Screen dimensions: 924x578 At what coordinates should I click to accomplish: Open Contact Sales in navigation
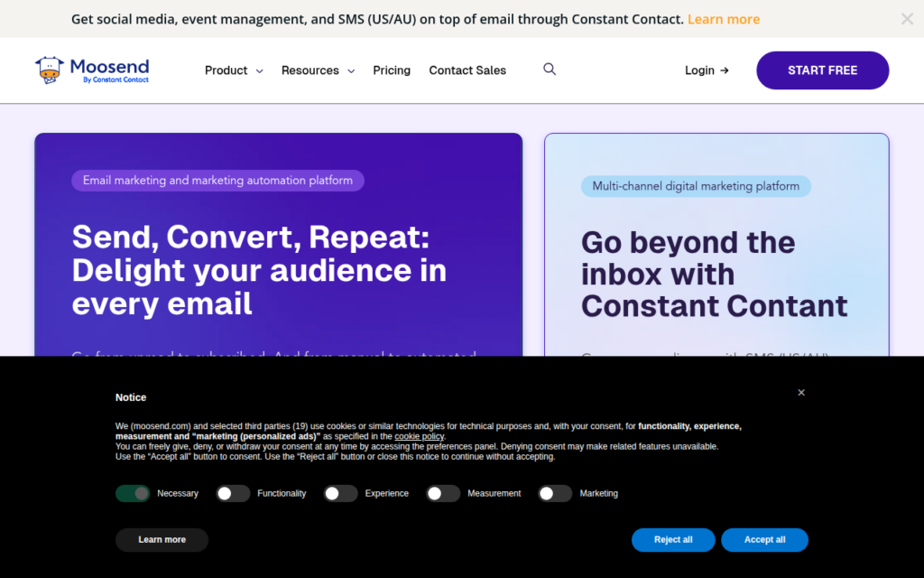(x=467, y=70)
